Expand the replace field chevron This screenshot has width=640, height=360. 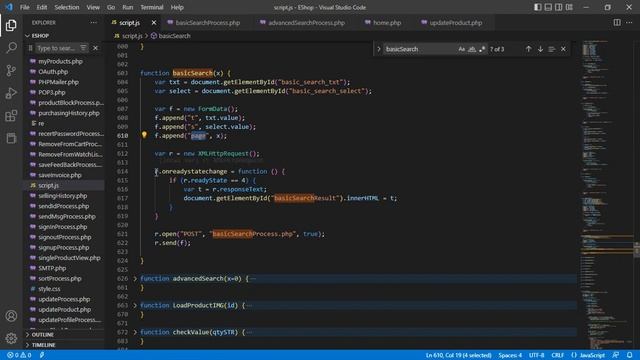pos(378,49)
